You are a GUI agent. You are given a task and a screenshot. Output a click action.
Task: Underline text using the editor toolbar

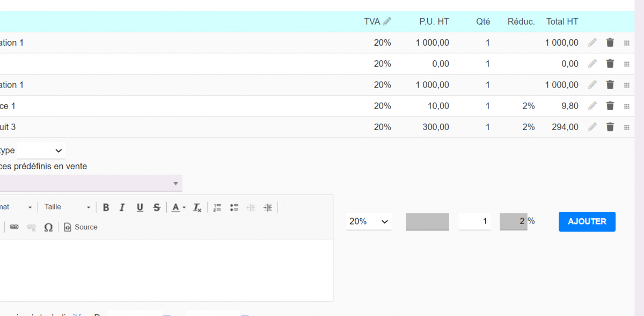point(140,207)
